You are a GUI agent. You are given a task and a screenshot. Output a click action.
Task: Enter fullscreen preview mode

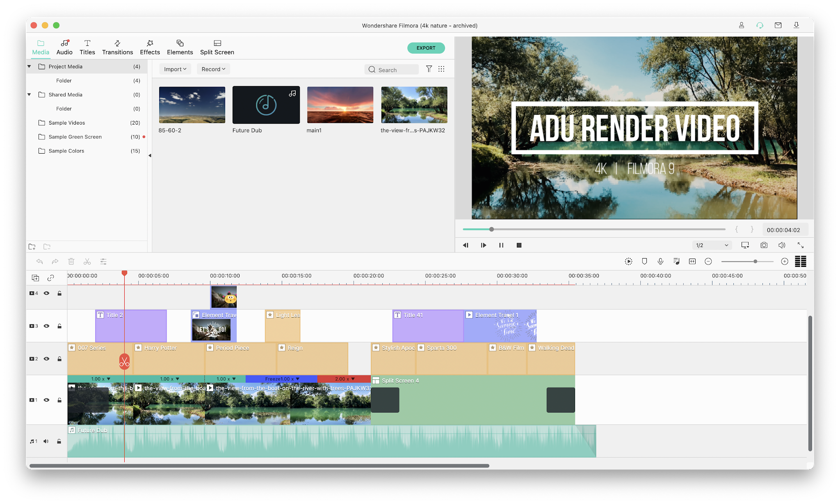(800, 245)
